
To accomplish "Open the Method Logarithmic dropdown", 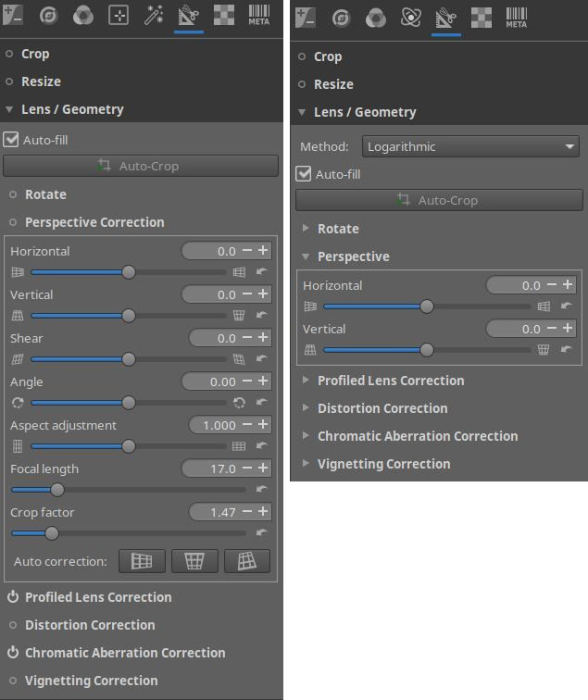I will pos(470,146).
